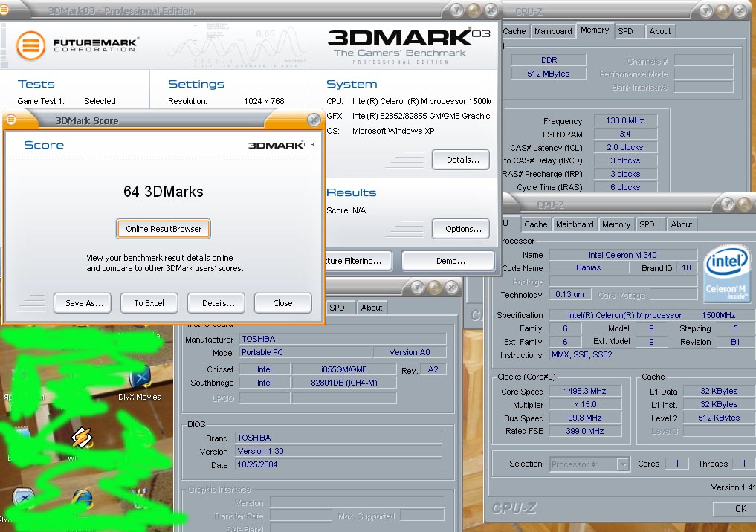Click the Intel Celeron M inside logo
The width and height of the screenshot is (756, 532).
pos(726,275)
